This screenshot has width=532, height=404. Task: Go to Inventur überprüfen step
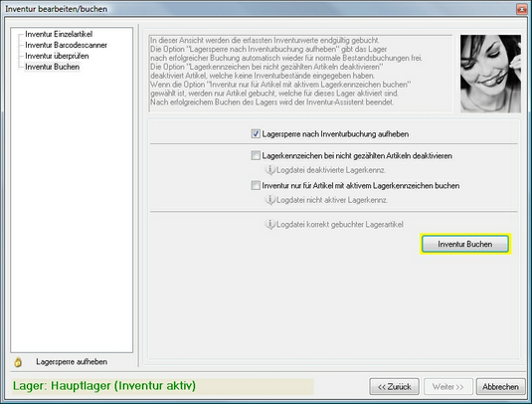click(x=57, y=56)
